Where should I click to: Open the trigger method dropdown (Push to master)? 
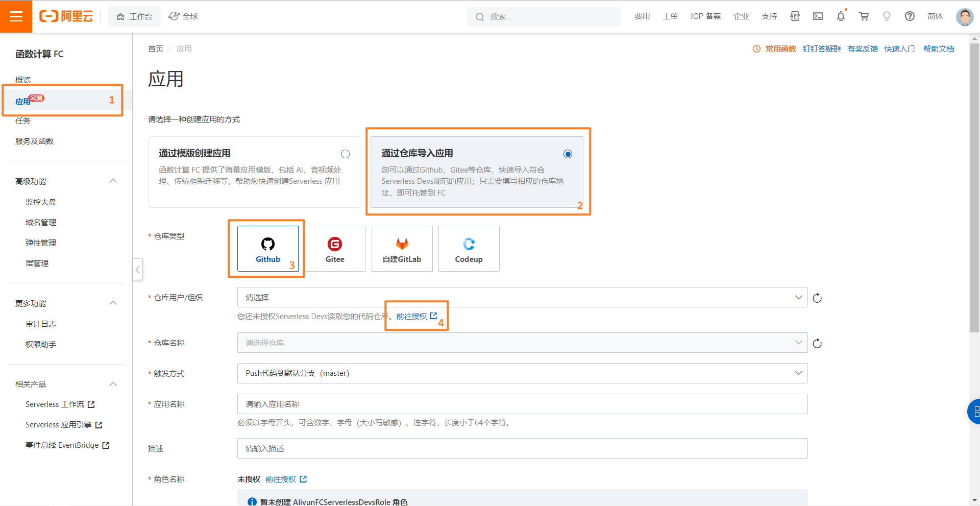pos(522,373)
